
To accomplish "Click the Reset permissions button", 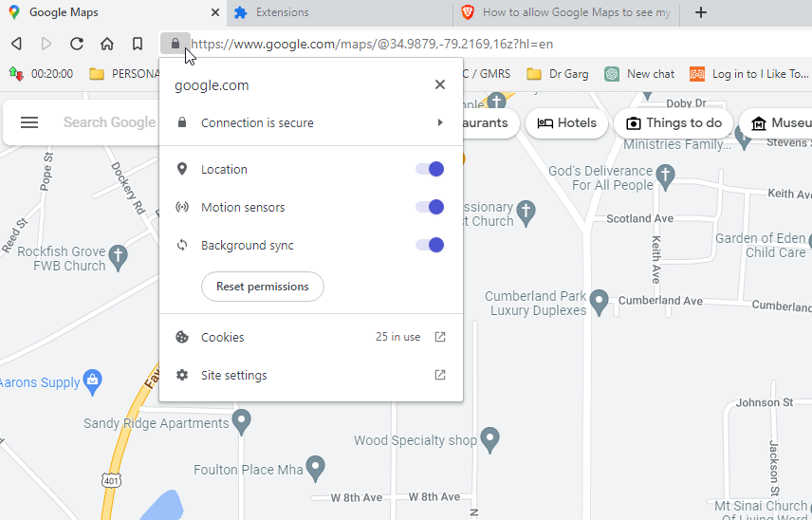I will (263, 287).
